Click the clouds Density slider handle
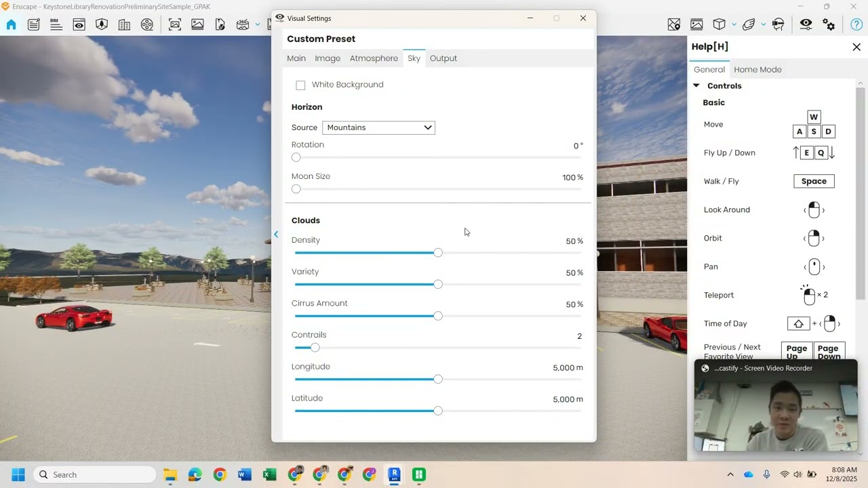 pos(438,253)
